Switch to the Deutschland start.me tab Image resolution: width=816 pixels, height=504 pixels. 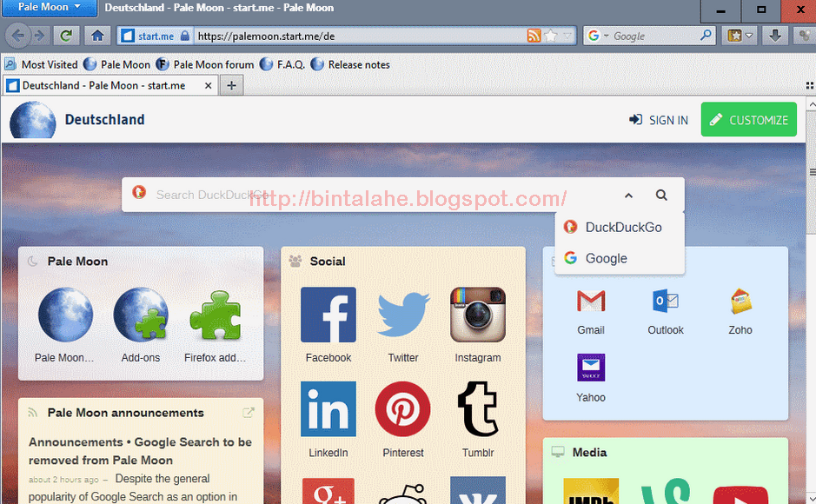(104, 84)
